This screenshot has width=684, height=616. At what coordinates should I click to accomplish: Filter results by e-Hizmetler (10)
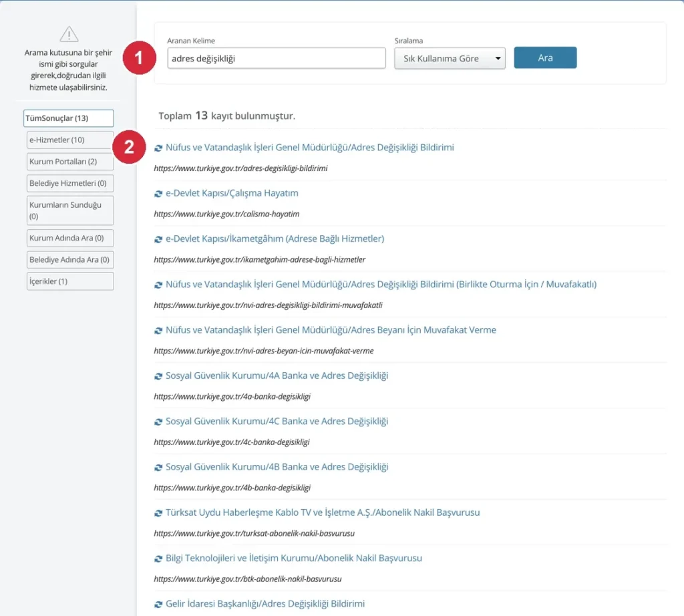[70, 140]
